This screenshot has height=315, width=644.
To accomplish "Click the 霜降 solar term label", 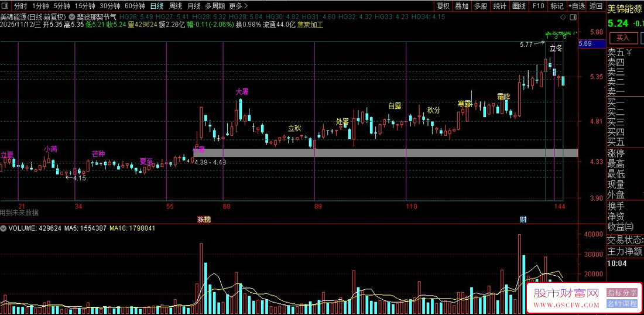I will tap(503, 97).
